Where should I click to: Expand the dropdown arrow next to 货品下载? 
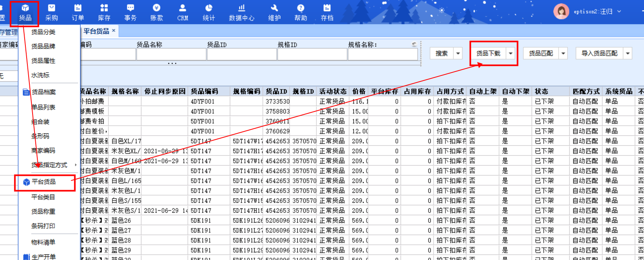point(511,53)
